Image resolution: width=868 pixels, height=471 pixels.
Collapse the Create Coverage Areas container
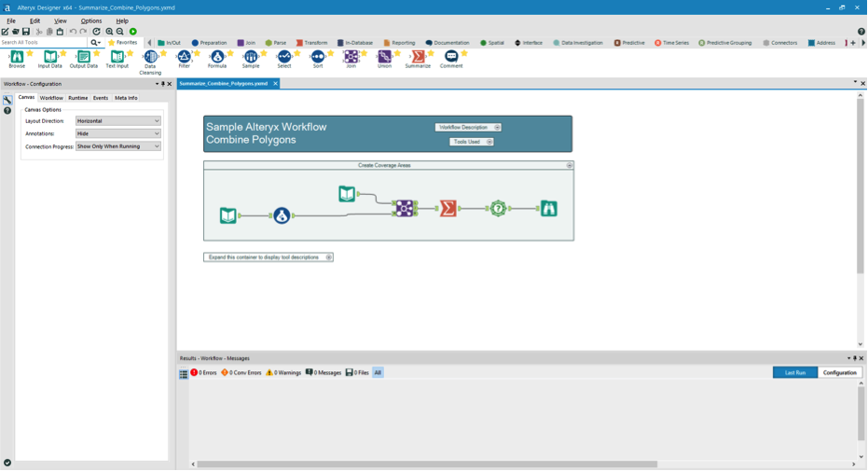click(569, 165)
